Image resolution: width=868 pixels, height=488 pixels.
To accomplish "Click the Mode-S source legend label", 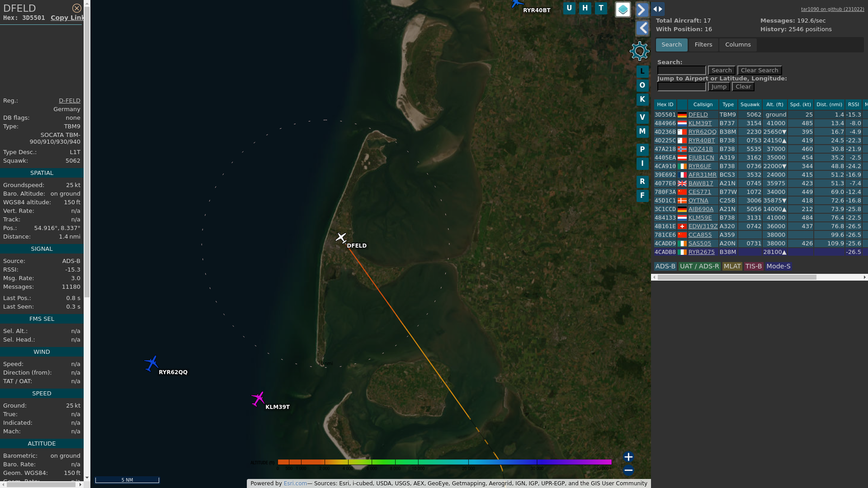I will [778, 267].
